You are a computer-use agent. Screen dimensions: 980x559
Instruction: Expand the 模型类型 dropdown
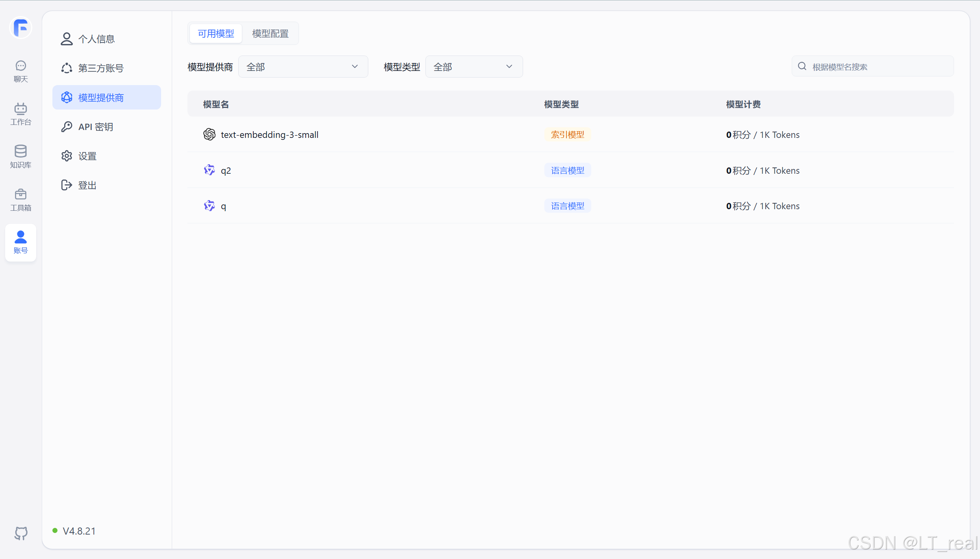pos(474,67)
